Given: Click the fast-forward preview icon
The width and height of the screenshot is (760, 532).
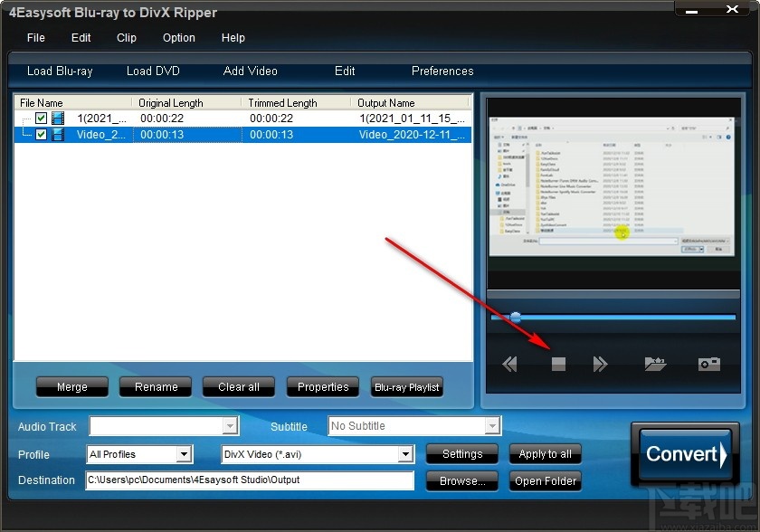Looking at the screenshot, I should tap(600, 363).
